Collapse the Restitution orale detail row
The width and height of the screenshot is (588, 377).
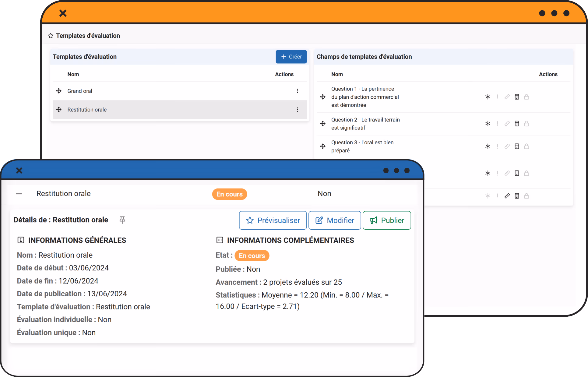point(19,194)
